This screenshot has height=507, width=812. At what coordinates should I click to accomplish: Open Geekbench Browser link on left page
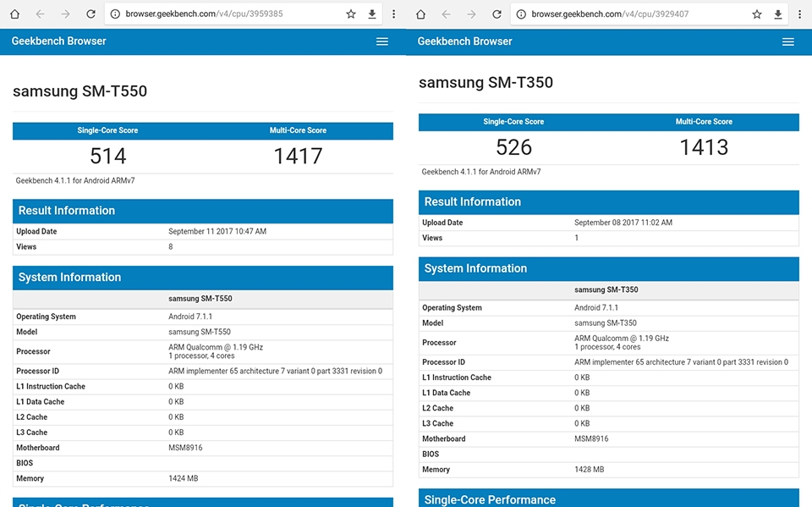click(x=58, y=41)
